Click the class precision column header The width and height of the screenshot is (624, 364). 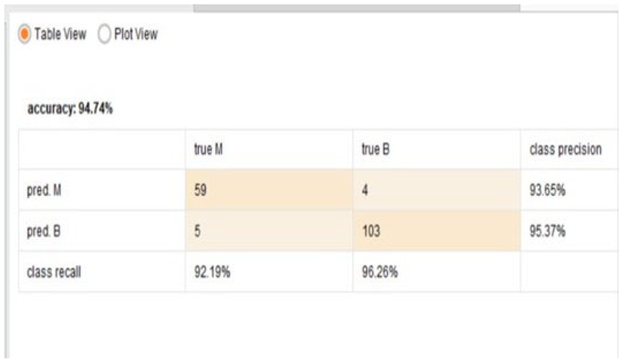(x=565, y=149)
